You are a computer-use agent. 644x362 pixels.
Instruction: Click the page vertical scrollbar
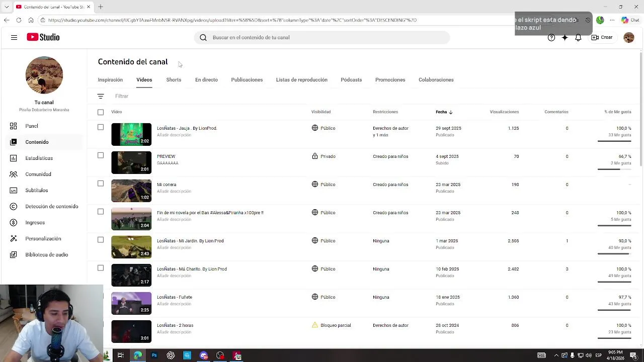640,108
